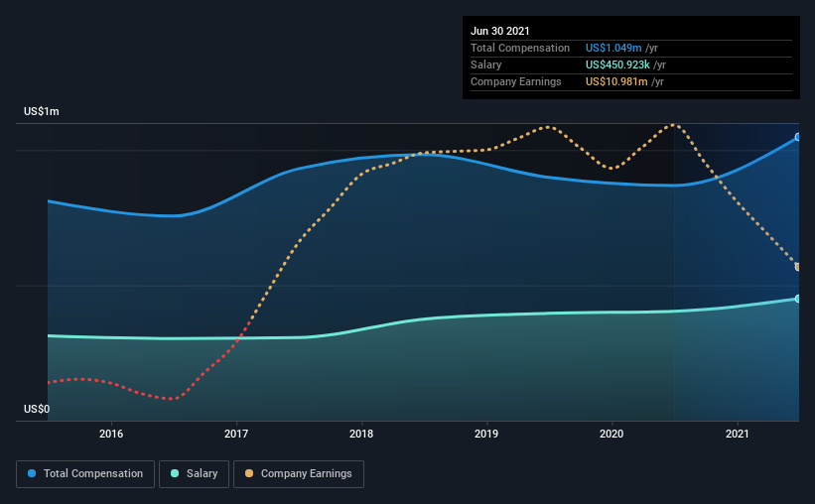Toggle the Total Compensation legend button
This screenshot has width=815, height=504.
click(85, 474)
